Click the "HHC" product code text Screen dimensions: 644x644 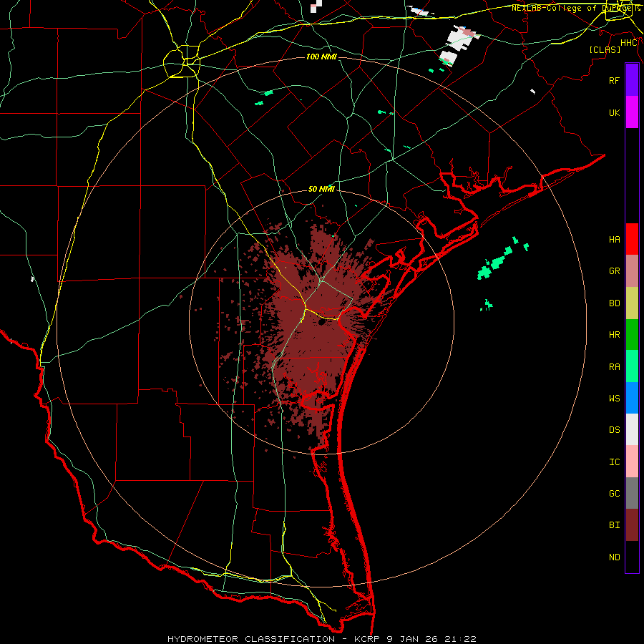pyautogui.click(x=628, y=43)
